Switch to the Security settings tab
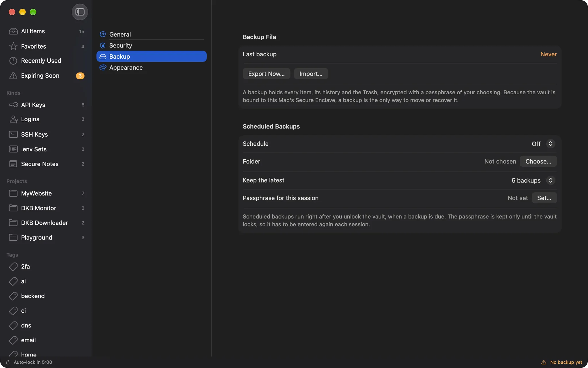The image size is (588, 368). pyautogui.click(x=152, y=45)
